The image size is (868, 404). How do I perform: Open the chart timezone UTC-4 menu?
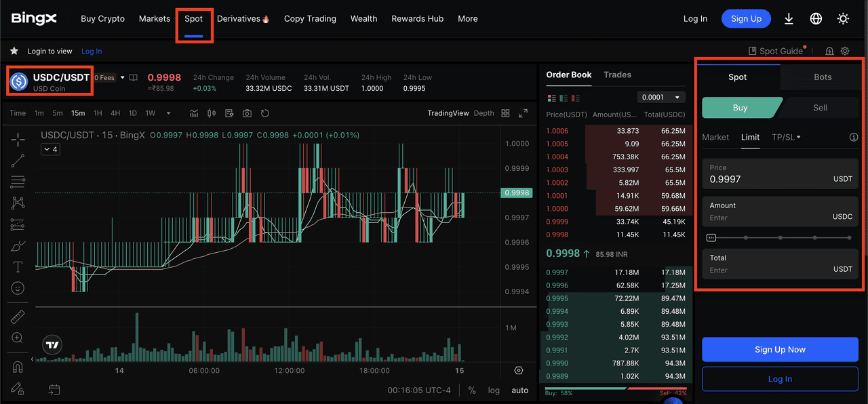click(x=418, y=390)
